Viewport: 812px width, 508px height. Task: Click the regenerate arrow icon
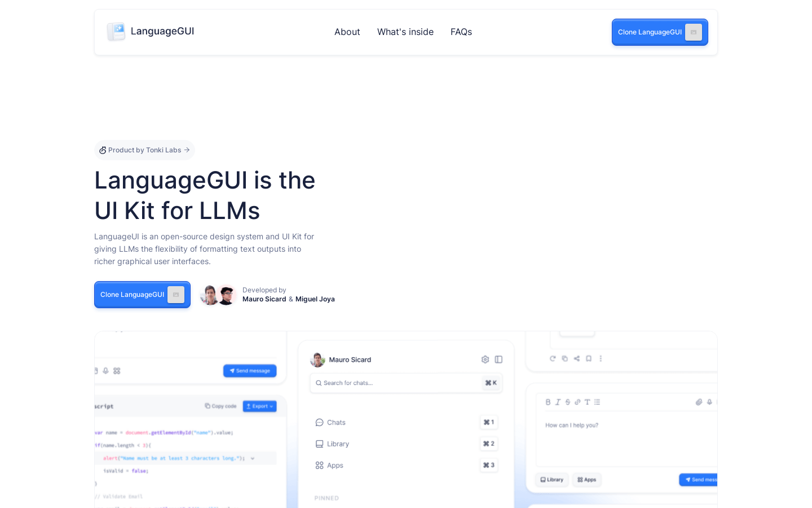(553, 358)
